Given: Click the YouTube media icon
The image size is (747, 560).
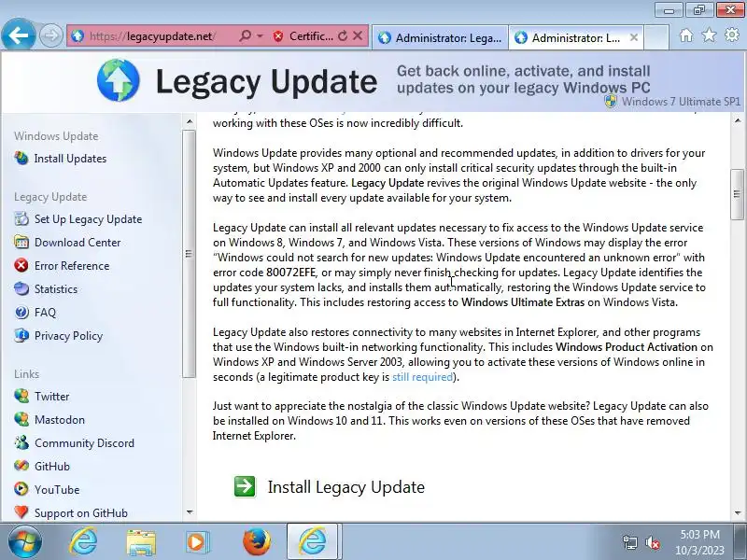Looking at the screenshot, I should [x=21, y=489].
